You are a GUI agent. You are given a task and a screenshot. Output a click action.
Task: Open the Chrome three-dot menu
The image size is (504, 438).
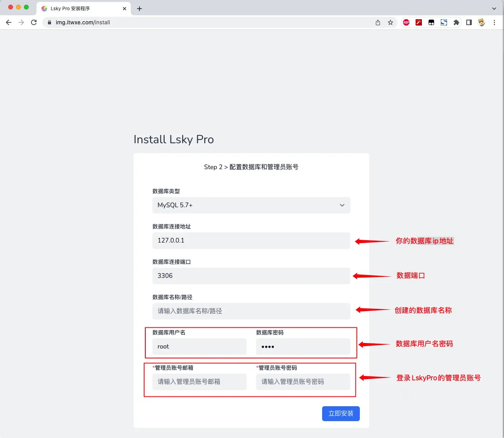pos(494,22)
